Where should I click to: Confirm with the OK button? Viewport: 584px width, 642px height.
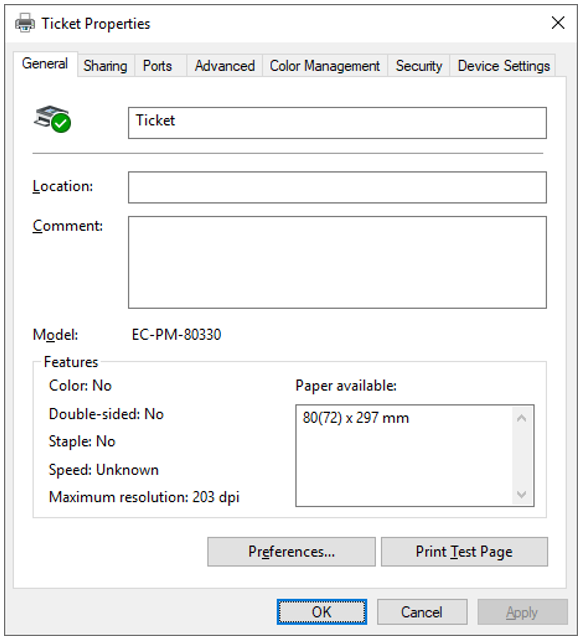pos(321,612)
